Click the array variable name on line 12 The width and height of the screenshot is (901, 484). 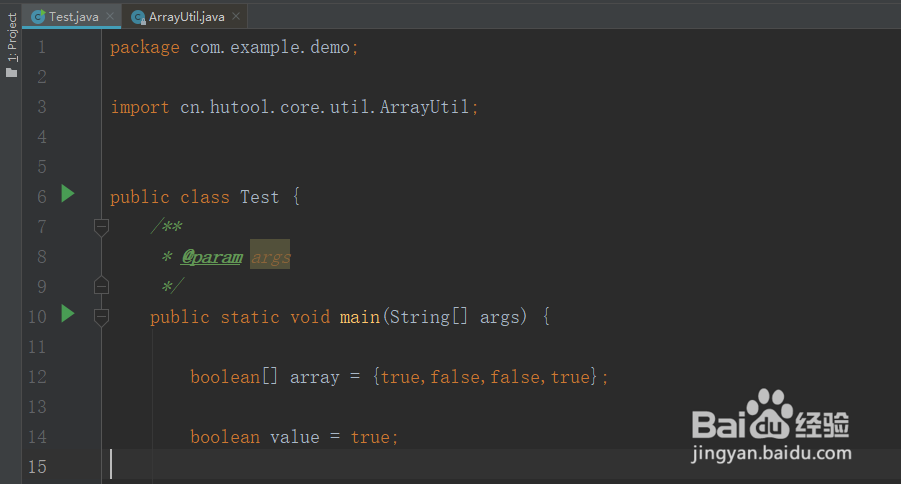tap(314, 377)
